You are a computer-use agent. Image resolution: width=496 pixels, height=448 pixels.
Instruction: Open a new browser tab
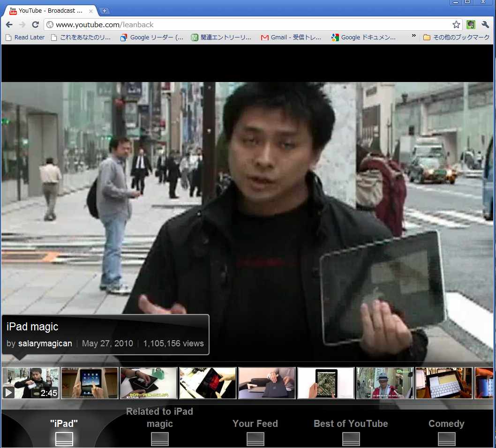(104, 11)
